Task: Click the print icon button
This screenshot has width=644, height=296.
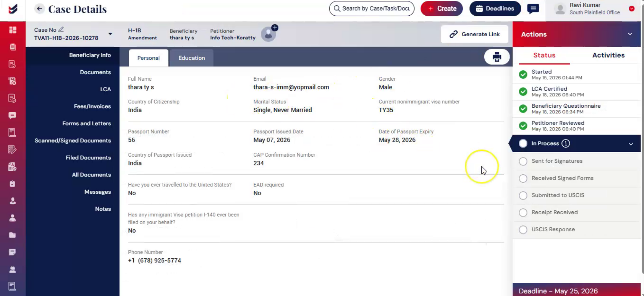Action: click(x=497, y=57)
